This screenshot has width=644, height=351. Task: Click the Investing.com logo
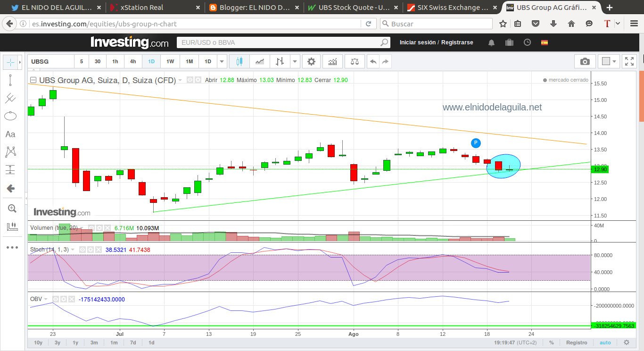130,42
